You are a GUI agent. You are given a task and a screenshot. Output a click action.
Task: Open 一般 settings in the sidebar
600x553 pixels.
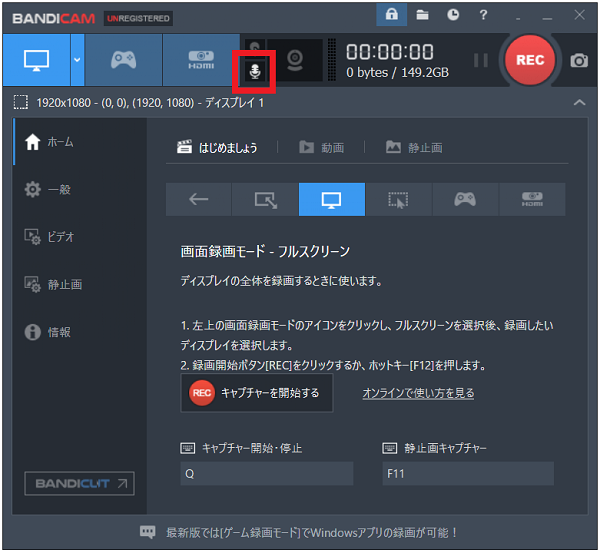coord(80,189)
